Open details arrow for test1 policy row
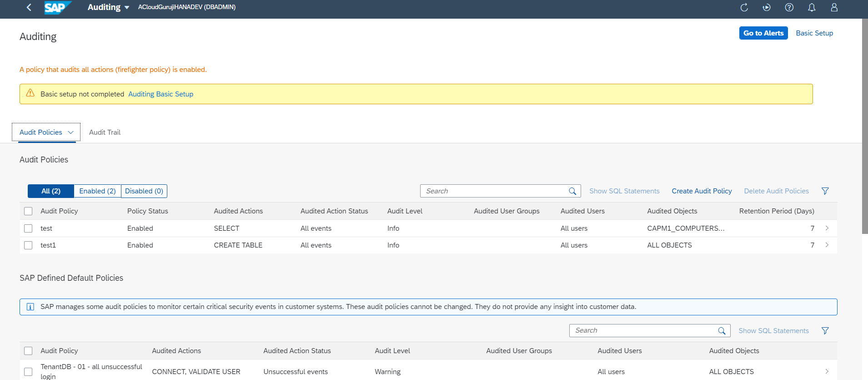The height and width of the screenshot is (380, 868). click(827, 245)
